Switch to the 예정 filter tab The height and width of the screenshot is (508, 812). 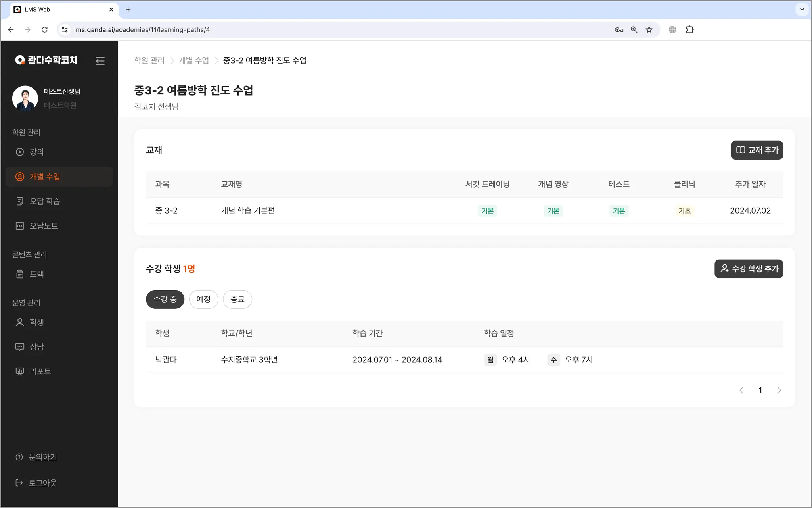(203, 299)
